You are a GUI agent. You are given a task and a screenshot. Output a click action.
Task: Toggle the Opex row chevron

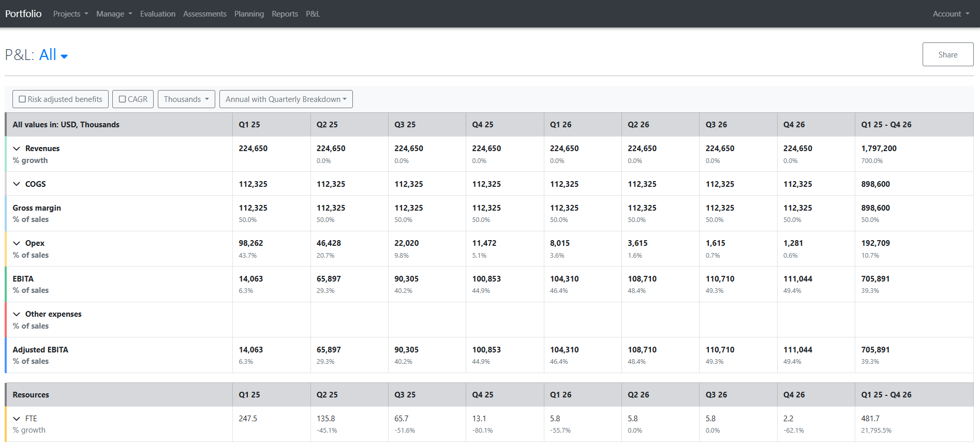[x=17, y=243]
